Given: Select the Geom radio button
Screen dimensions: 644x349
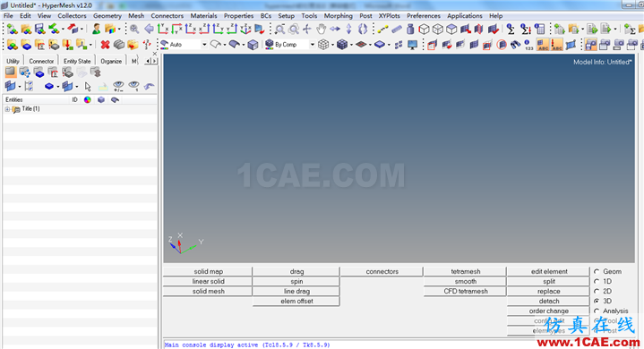Looking at the screenshot, I should 597,271.
